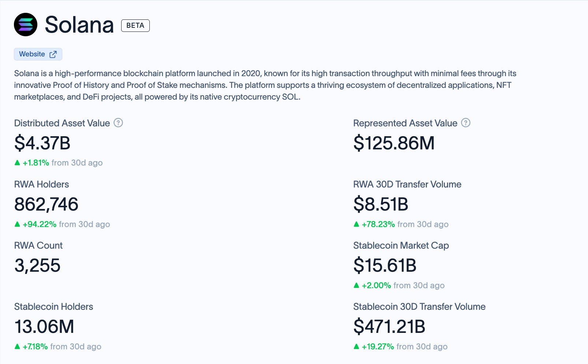Click the RWA Count label
588x364 pixels.
click(x=38, y=245)
